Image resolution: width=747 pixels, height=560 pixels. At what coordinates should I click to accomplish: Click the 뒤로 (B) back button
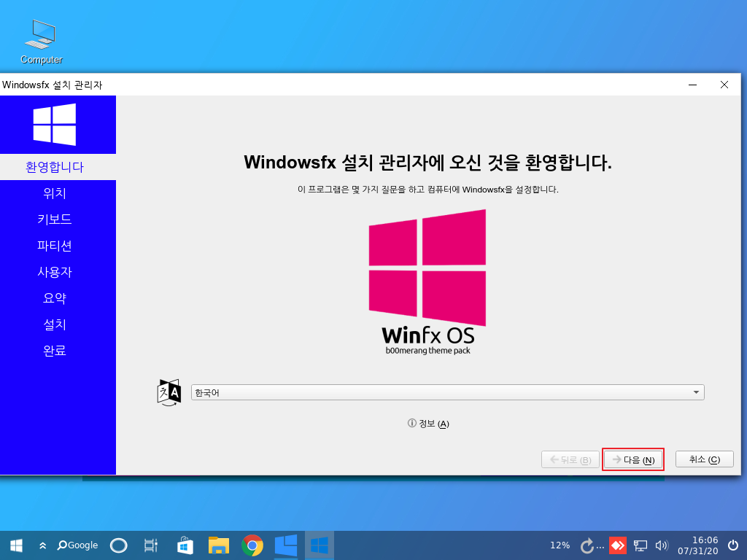click(x=570, y=459)
